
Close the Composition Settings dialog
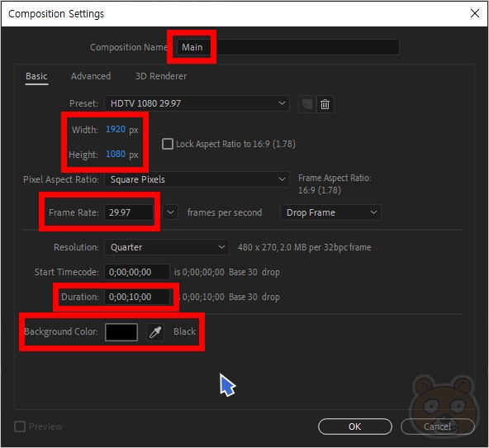[475, 13]
